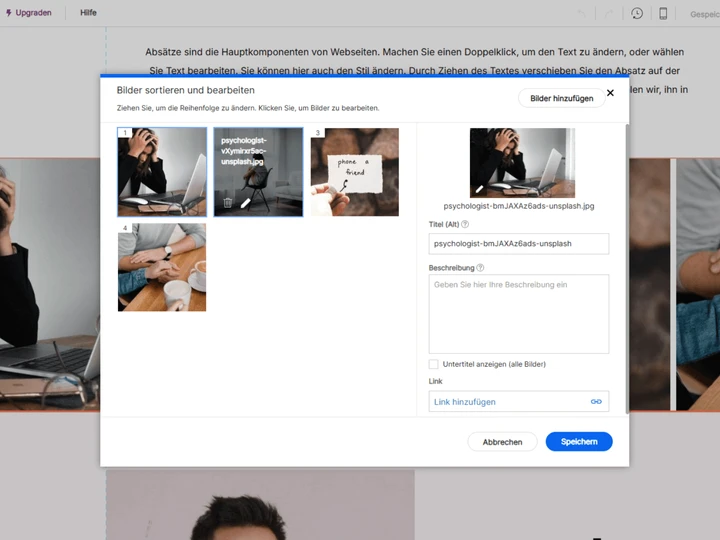The image size is (720, 540).
Task: Click the dialog's vertical scrollbar
Action: pos(627,269)
